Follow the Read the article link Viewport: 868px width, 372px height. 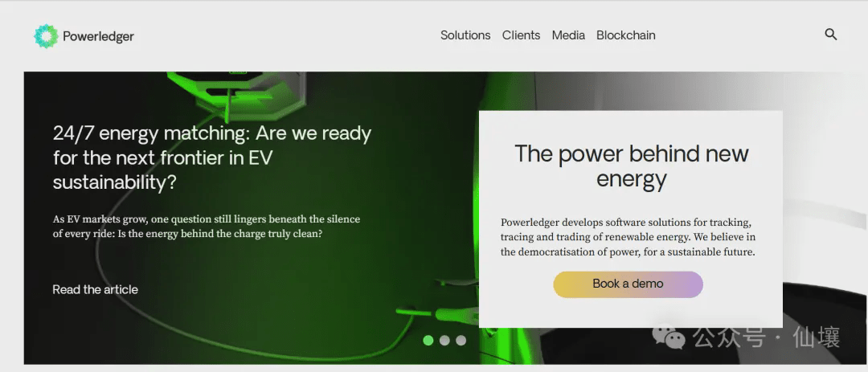coord(95,289)
